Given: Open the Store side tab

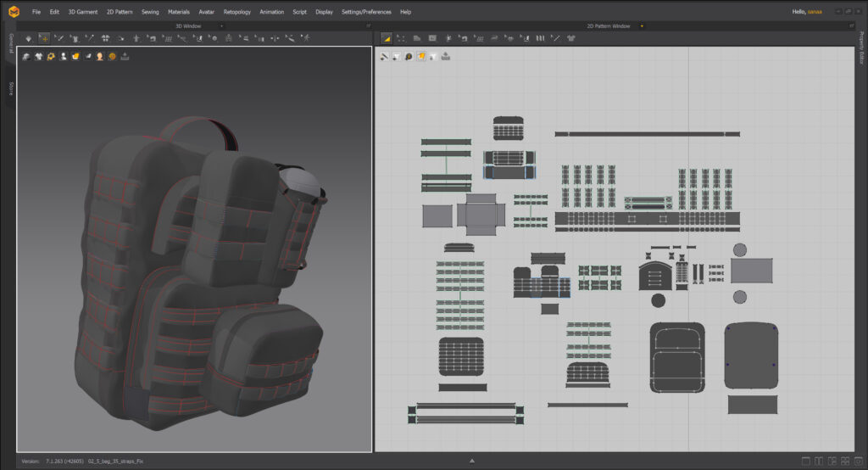Looking at the screenshot, I should (x=10, y=89).
